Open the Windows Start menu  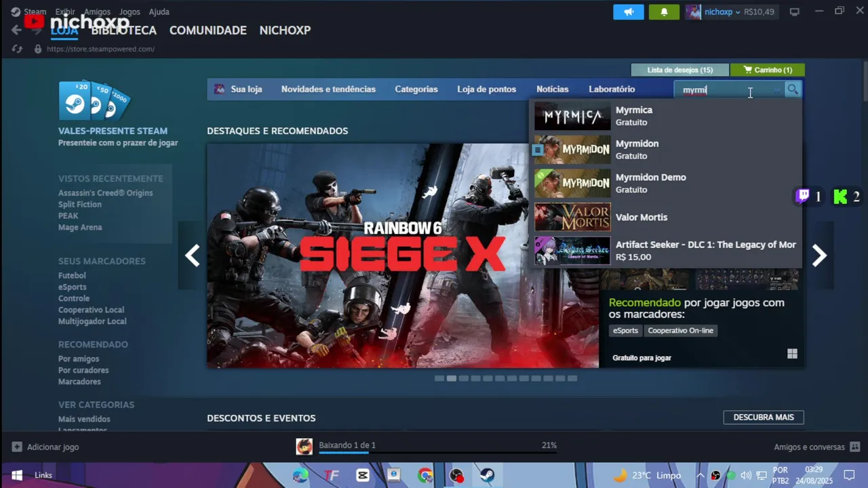point(17,475)
